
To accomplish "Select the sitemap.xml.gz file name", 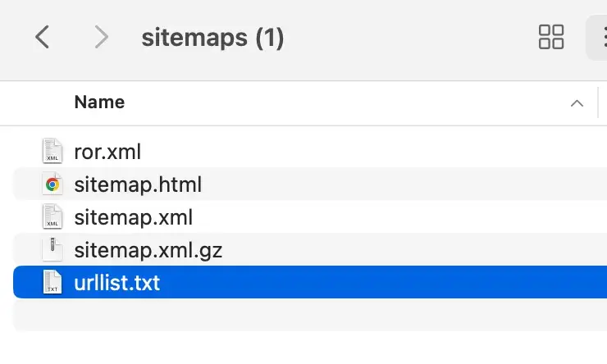I will [x=148, y=249].
